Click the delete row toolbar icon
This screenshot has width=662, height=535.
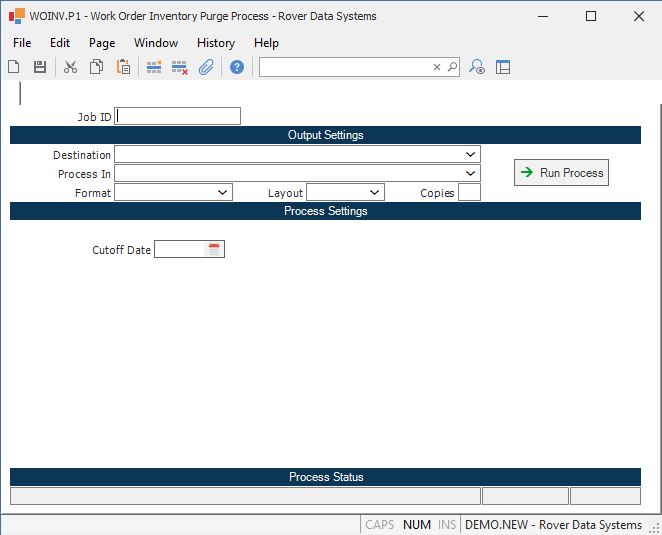coord(180,67)
